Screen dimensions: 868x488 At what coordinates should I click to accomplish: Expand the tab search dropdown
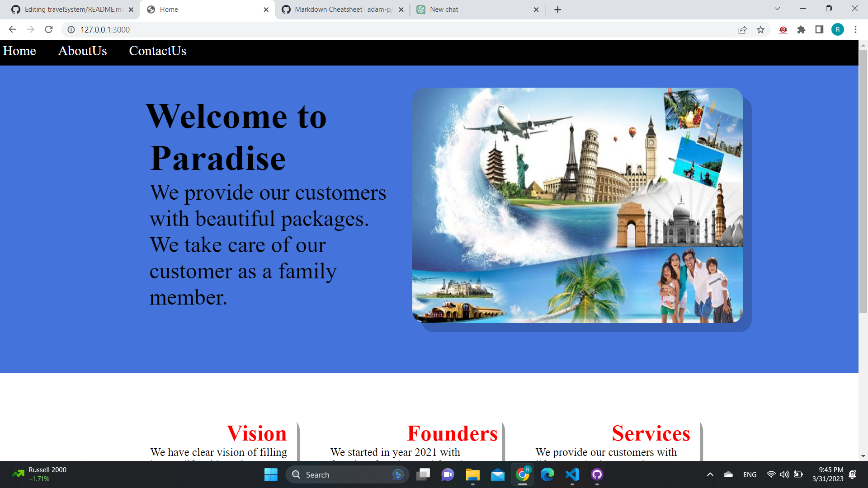tap(777, 9)
